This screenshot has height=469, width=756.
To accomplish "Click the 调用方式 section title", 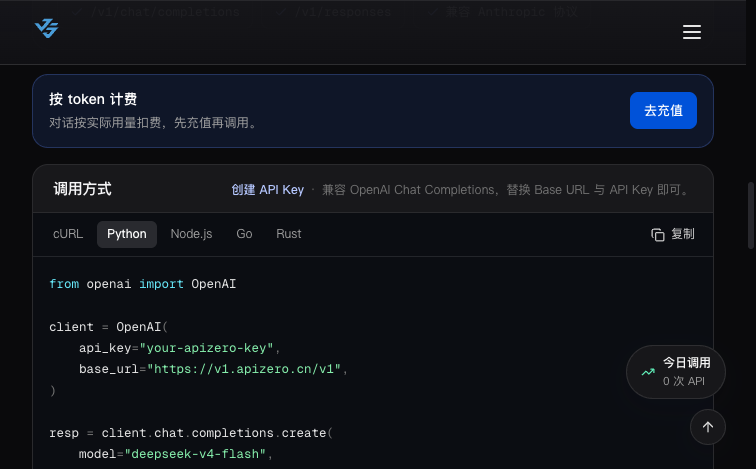I will coord(82,189).
